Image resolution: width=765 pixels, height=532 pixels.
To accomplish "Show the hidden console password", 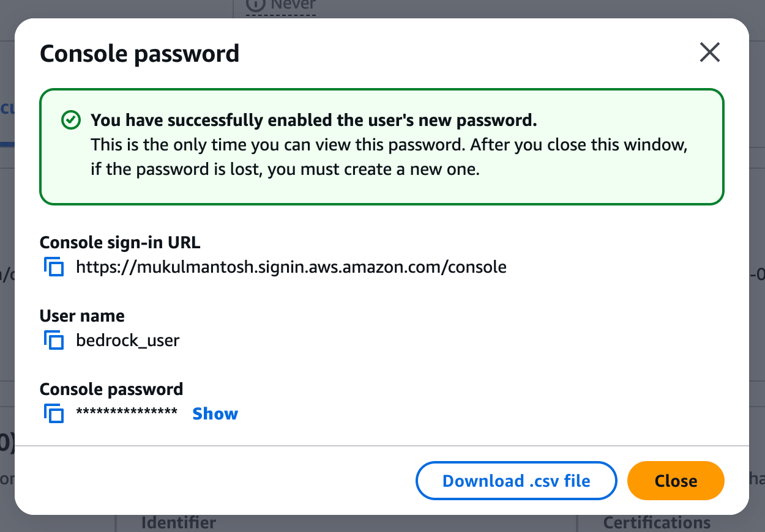I will [215, 414].
